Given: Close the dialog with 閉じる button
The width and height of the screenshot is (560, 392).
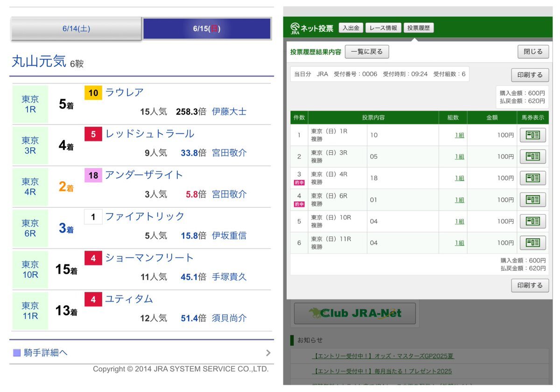Looking at the screenshot, I should pos(533,52).
